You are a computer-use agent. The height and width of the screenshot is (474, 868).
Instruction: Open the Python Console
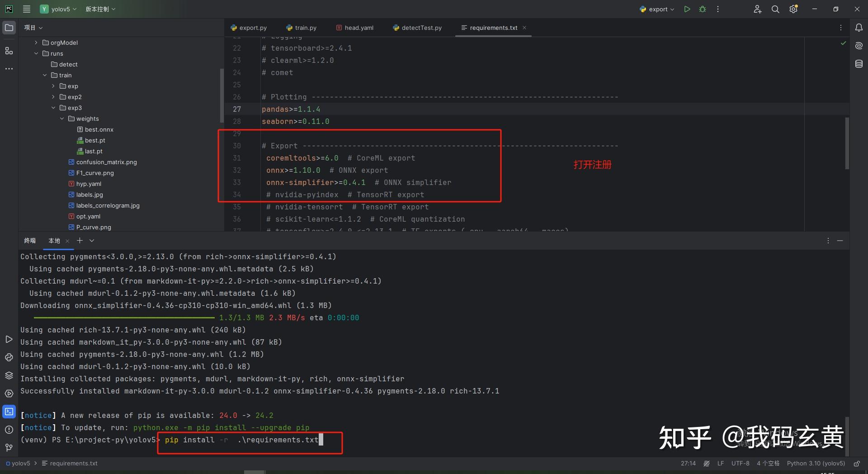pos(9,357)
